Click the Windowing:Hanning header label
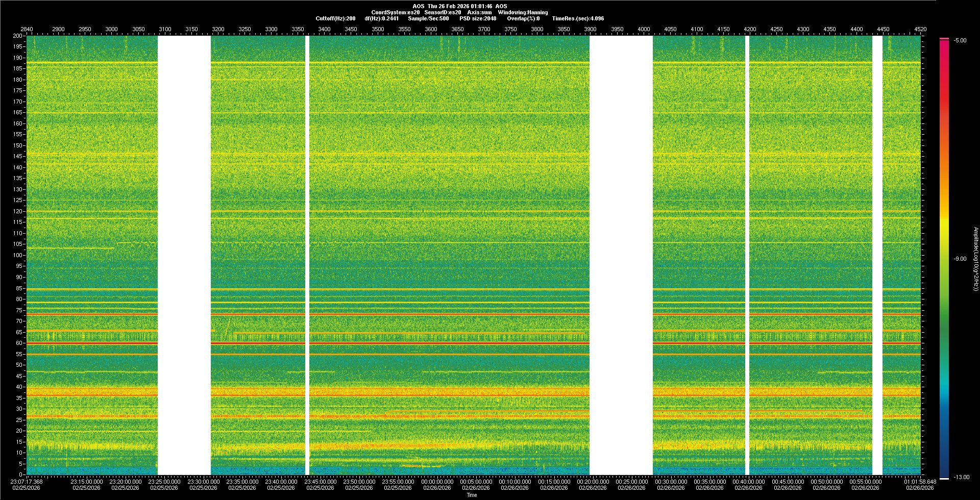The height and width of the screenshot is (500, 980). (523, 12)
